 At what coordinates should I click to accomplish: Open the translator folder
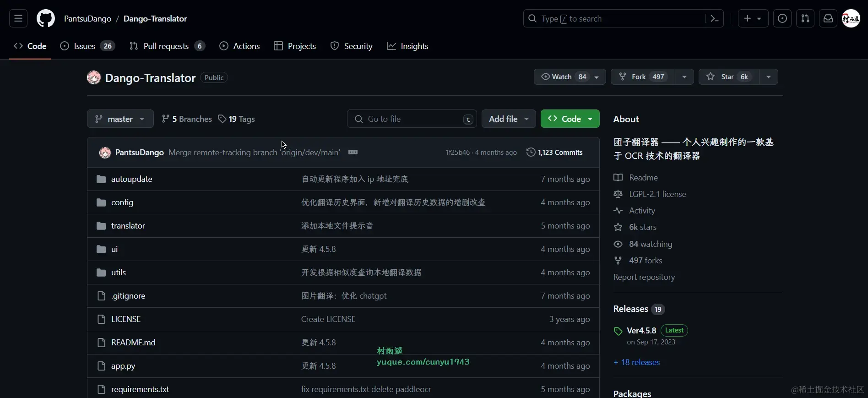(x=128, y=226)
